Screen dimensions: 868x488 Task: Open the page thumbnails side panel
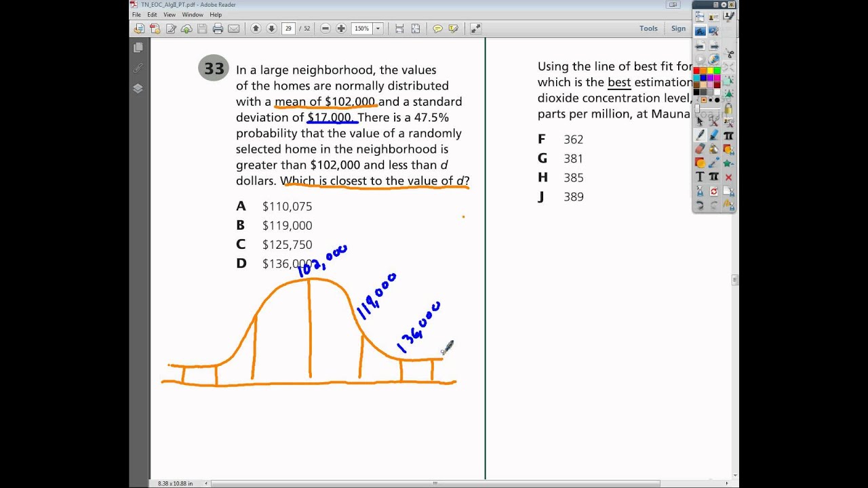[138, 47]
